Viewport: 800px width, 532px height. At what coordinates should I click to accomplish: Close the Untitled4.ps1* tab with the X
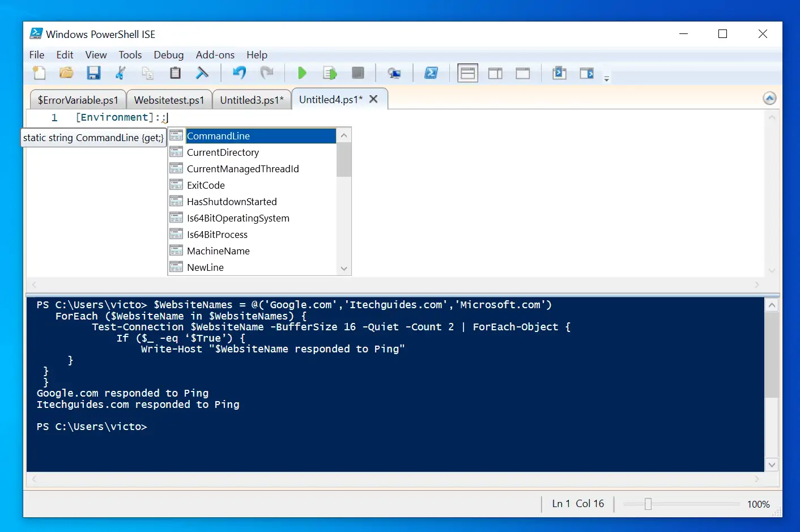[x=373, y=99]
